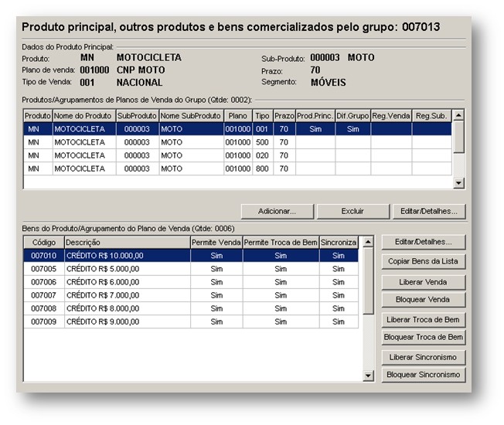The width and height of the screenshot is (504, 425).
Task: Select row CRÉDITO R$ 6.000,00
Action: (x=191, y=282)
